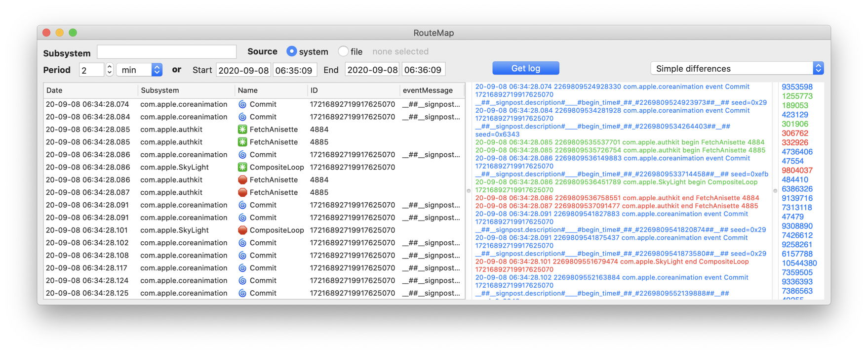Click the red end icon for FetchAnisette 4885

pyautogui.click(x=242, y=192)
